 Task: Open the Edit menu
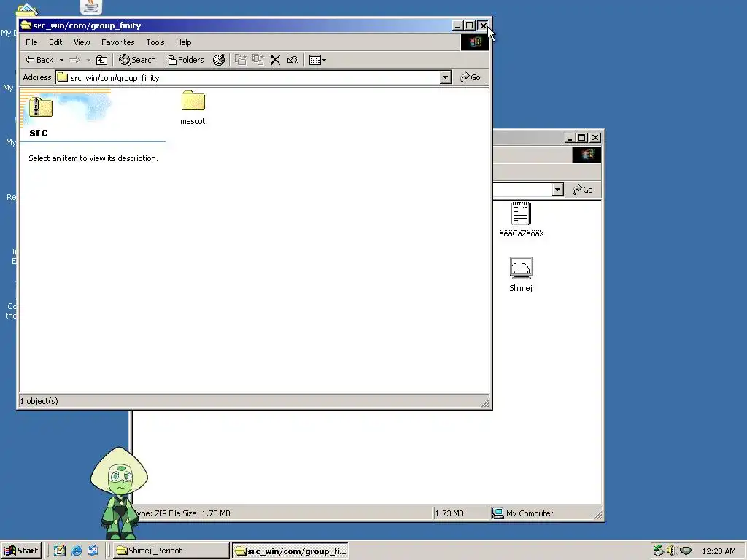pyautogui.click(x=55, y=42)
